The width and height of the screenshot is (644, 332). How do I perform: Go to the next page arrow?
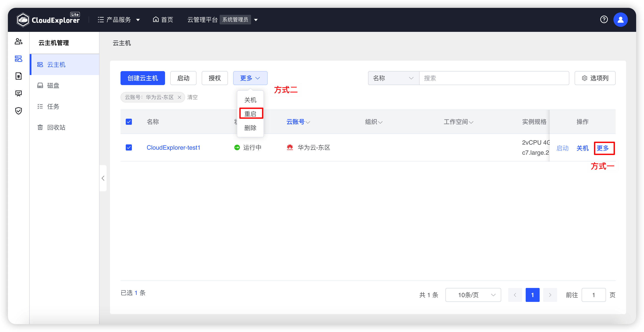[x=550, y=295]
